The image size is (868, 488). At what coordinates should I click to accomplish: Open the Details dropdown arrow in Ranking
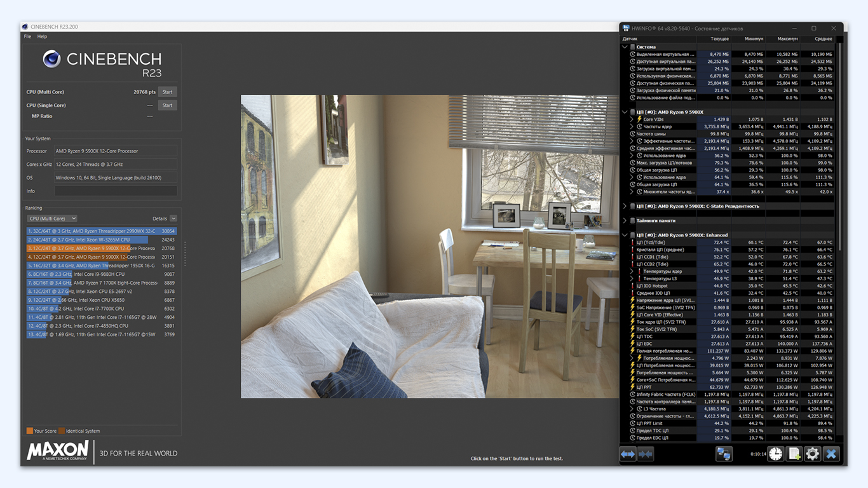pos(173,219)
